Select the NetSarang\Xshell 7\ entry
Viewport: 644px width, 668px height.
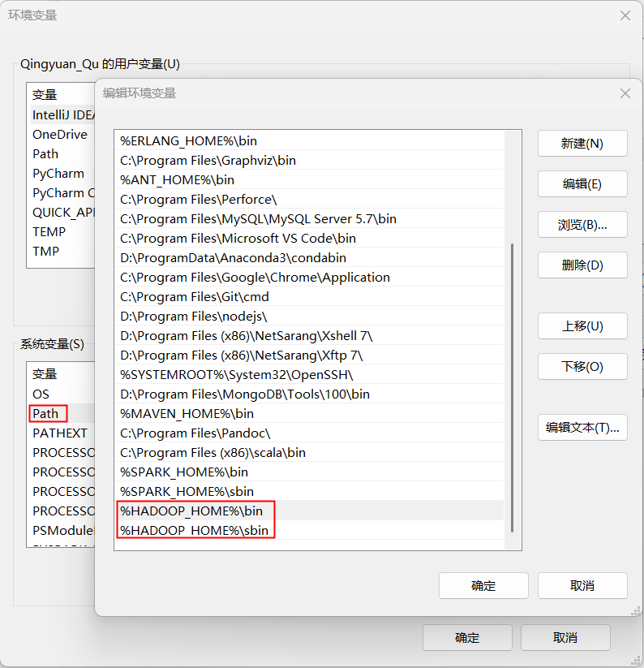click(309, 336)
